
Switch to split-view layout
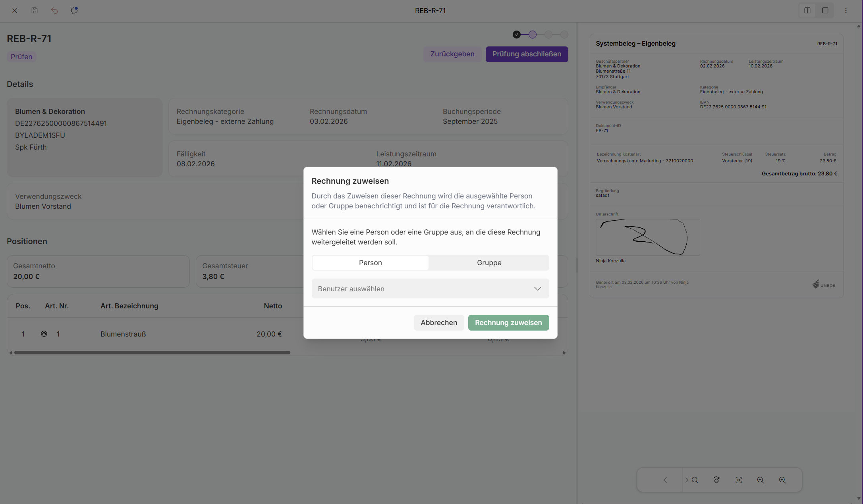click(x=807, y=11)
